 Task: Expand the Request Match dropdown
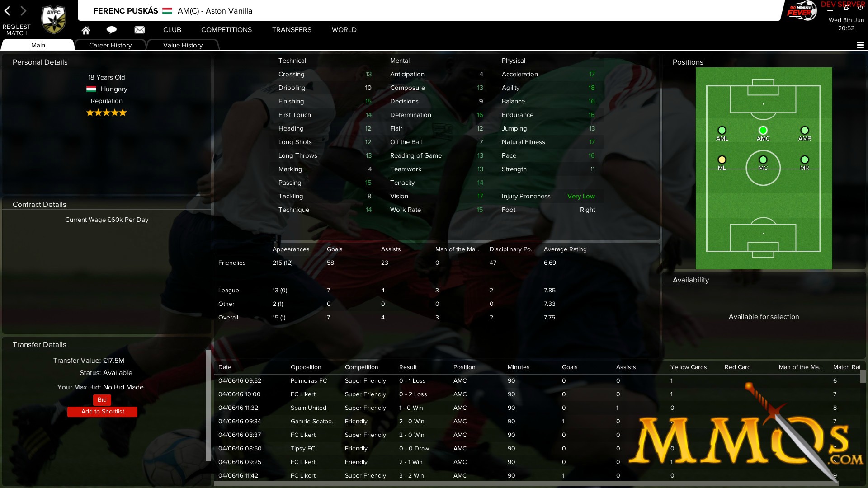tap(16, 28)
